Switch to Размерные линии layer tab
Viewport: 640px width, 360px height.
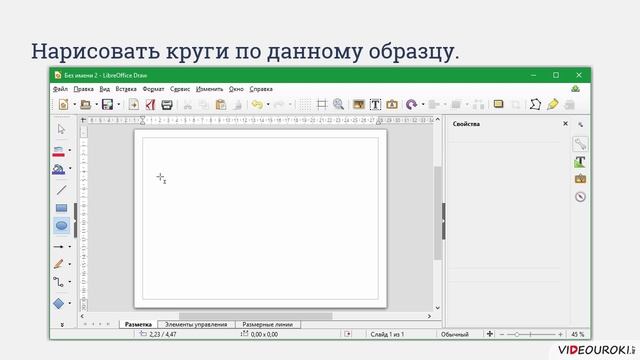268,324
